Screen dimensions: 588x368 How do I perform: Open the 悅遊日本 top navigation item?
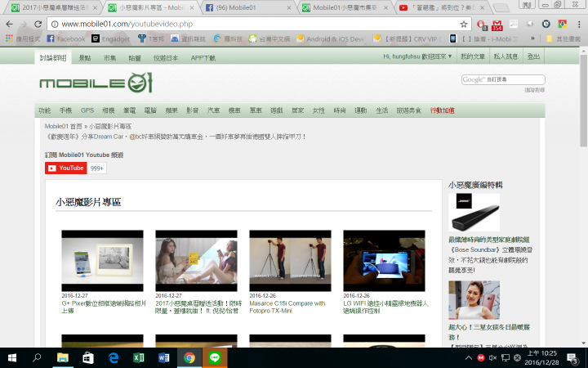click(165, 58)
